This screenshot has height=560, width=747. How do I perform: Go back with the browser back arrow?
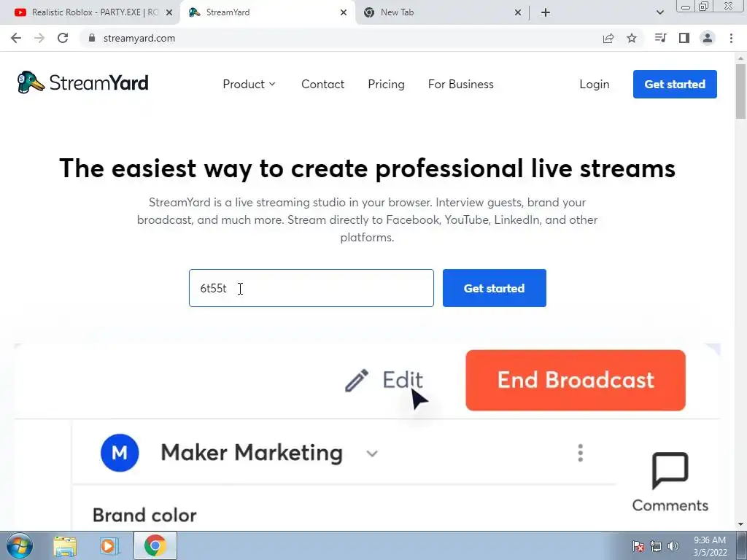pyautogui.click(x=16, y=38)
